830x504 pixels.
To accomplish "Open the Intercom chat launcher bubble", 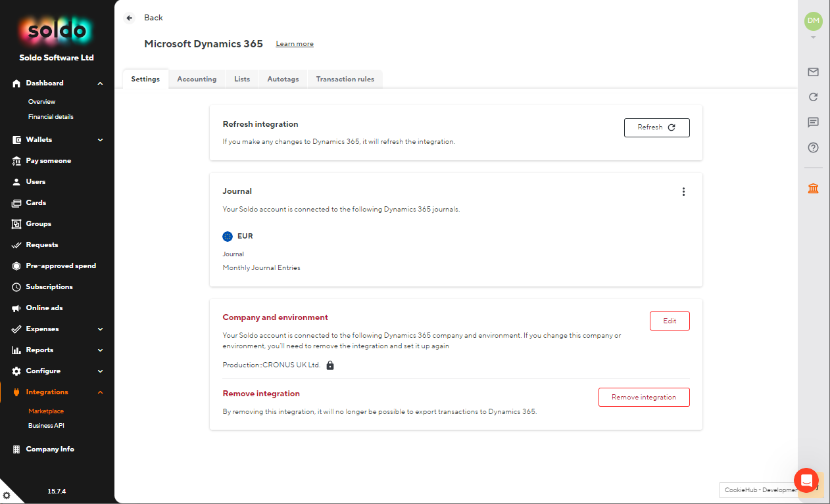I will coord(806,480).
